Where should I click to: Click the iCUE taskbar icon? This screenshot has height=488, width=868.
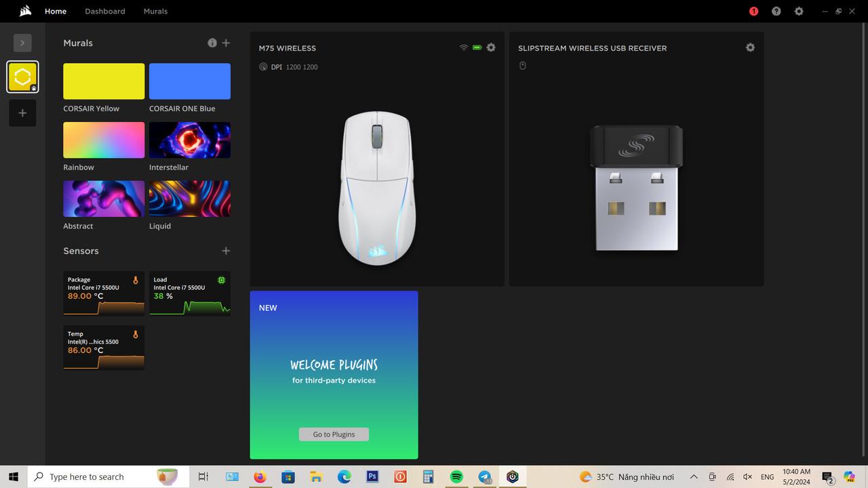click(x=513, y=476)
